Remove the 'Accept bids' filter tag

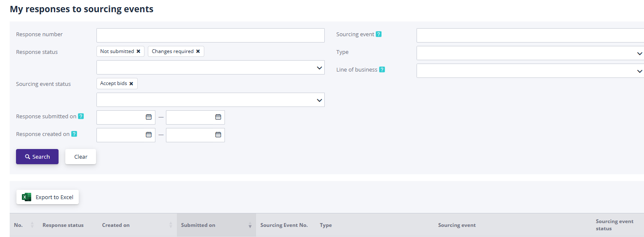click(x=131, y=84)
